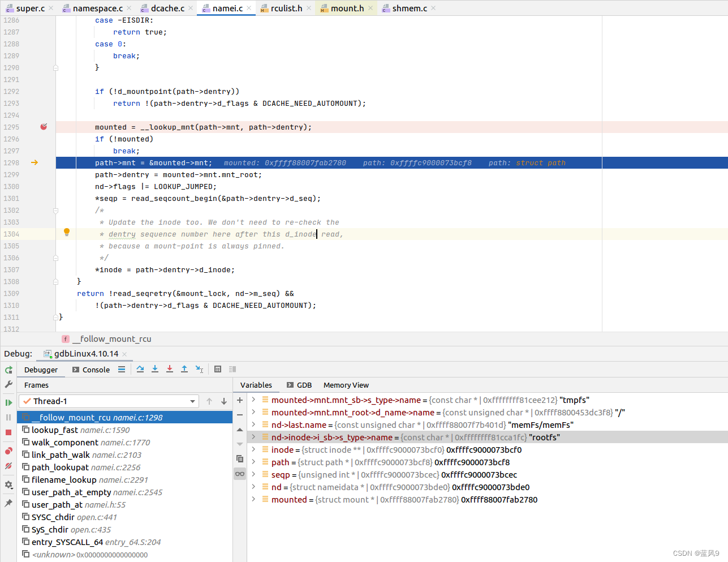Image resolution: width=728 pixels, height=562 pixels.
Task: Open the console layout lines icon
Action: (x=122, y=369)
